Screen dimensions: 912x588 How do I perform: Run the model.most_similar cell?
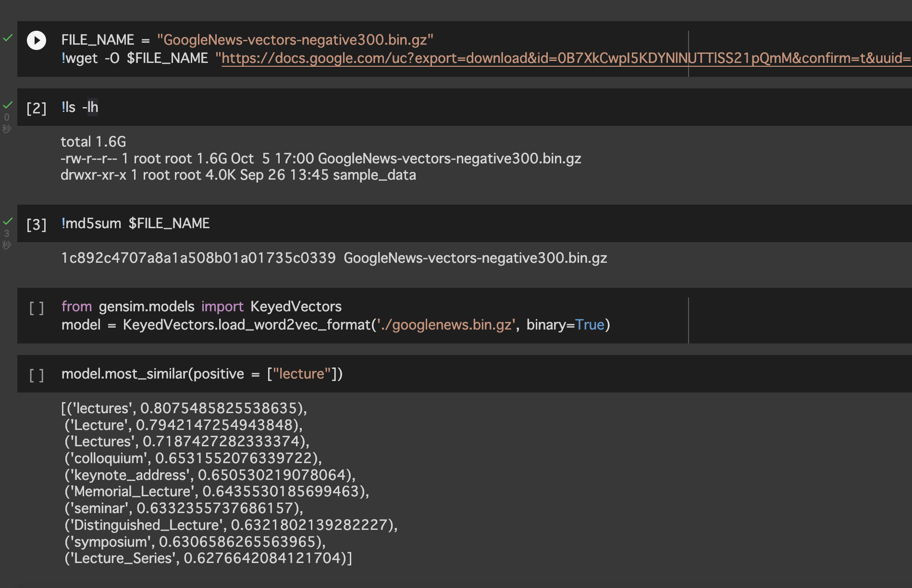[37, 375]
